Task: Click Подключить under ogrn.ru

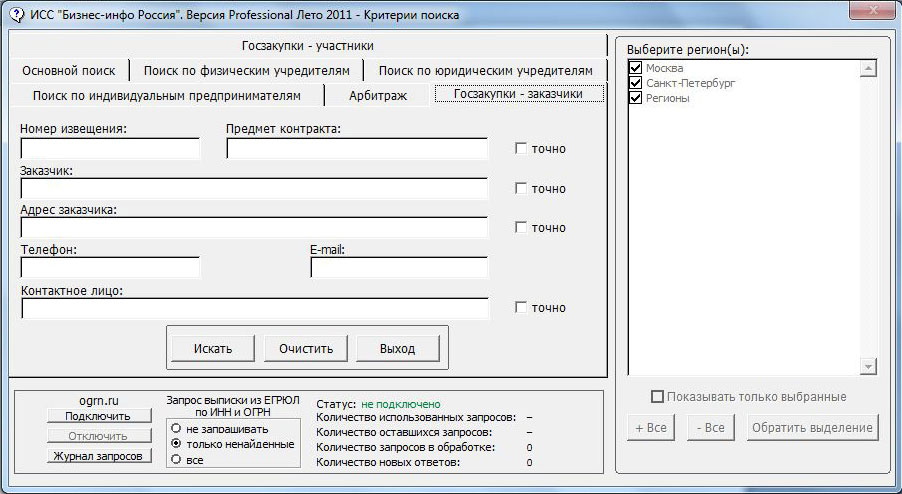Action: (98, 416)
